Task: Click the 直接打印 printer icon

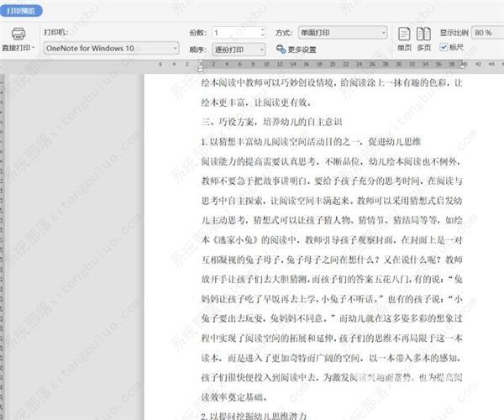Action: (x=18, y=34)
